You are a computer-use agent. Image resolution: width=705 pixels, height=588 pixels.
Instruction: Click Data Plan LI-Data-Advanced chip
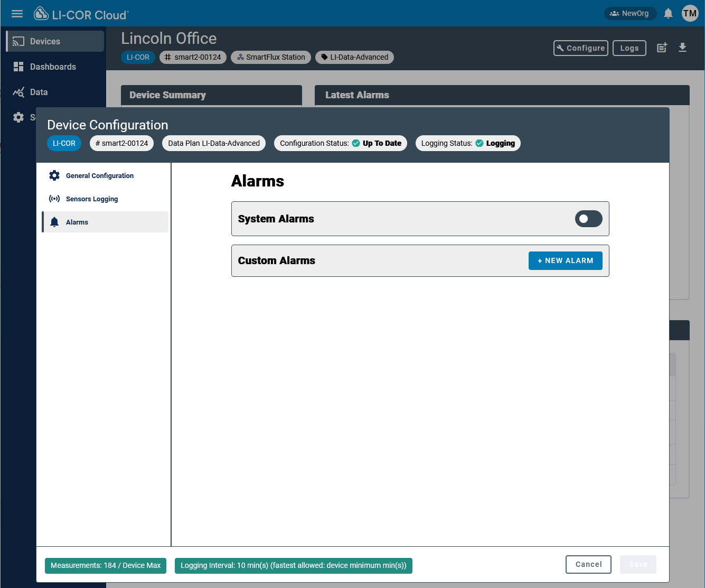pos(214,143)
